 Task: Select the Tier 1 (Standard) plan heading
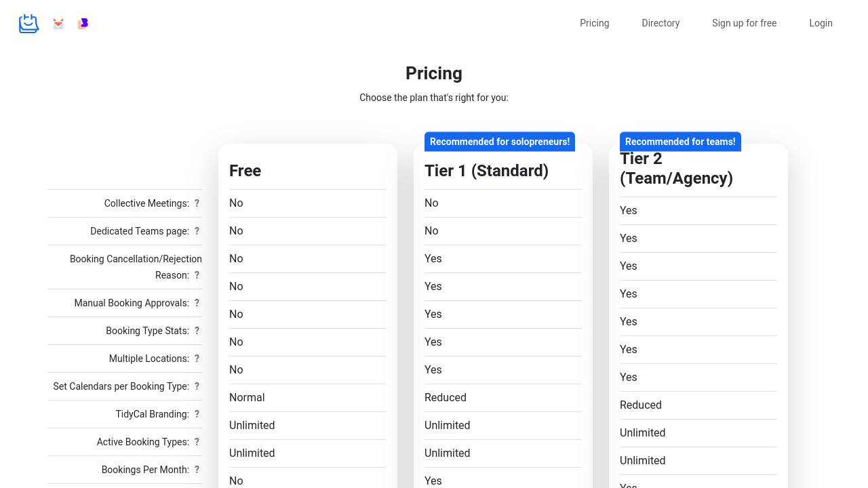click(x=486, y=171)
